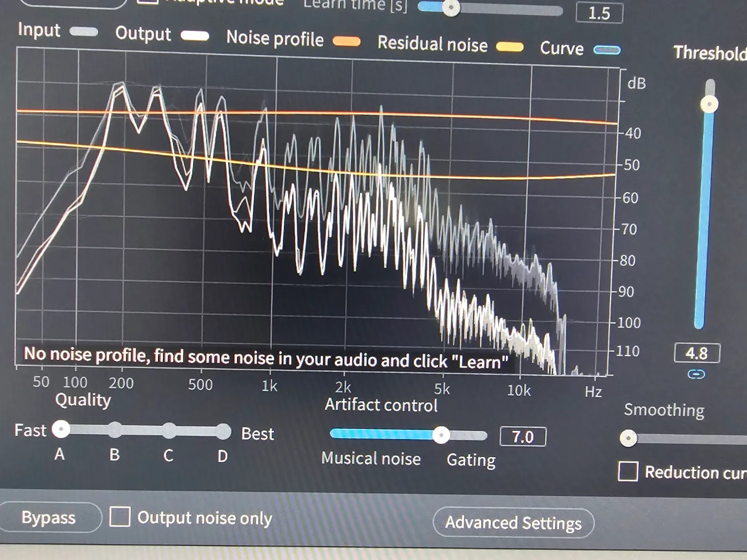Viewport: 747px width, 560px height.
Task: Open Advanced Settings
Action: 513,523
